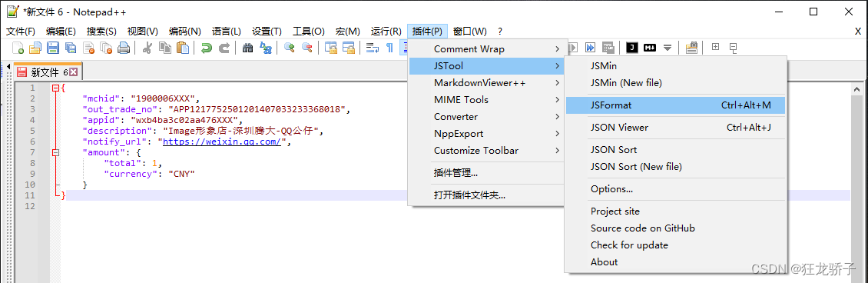Run JSFormat from JSTool submenu

click(675, 105)
